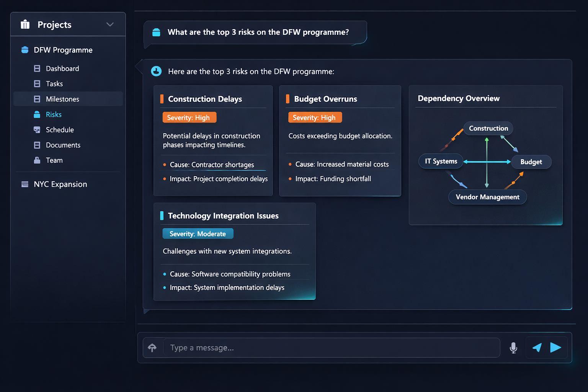Expand the NYC Expansion project
Screen dimensions: 588x392
tap(60, 184)
